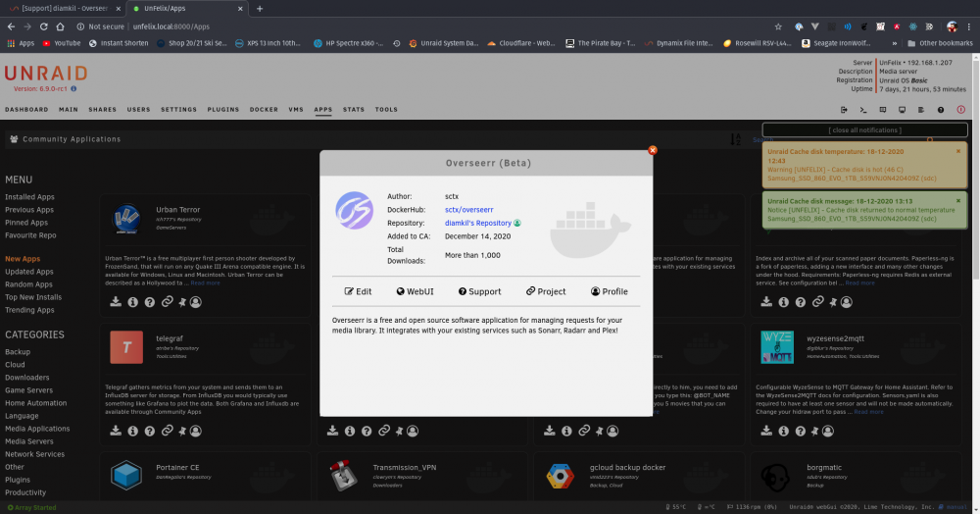Select Trending Apps in the menu

29,310
